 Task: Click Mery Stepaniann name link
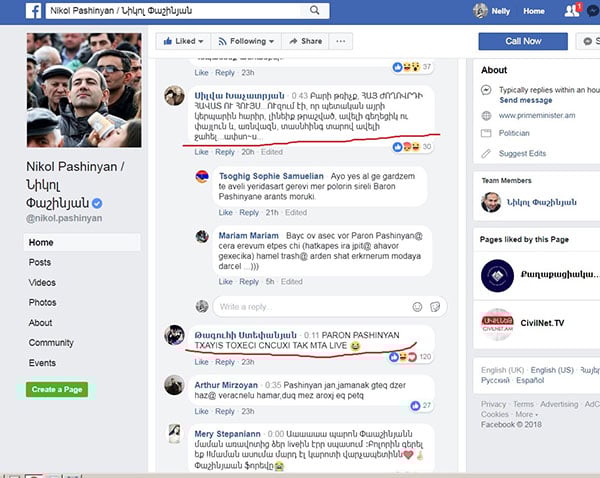(x=227, y=434)
